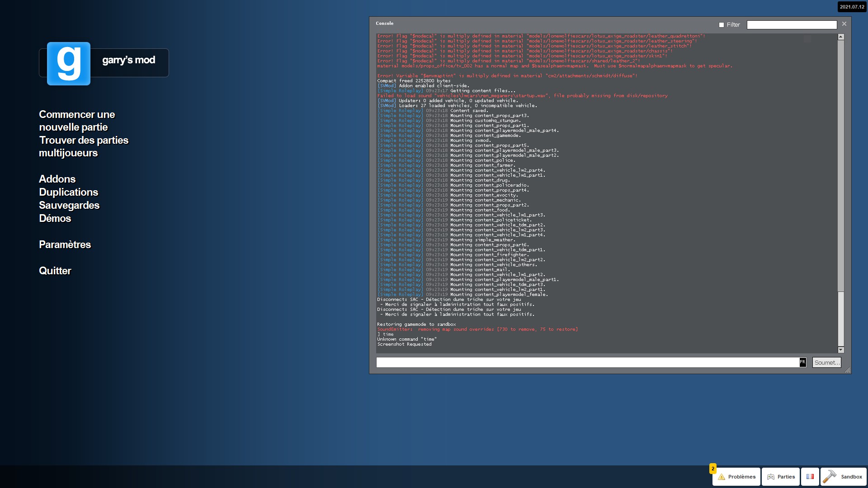Click the '$envmaptint is multiply defined' error line

[x=507, y=76]
